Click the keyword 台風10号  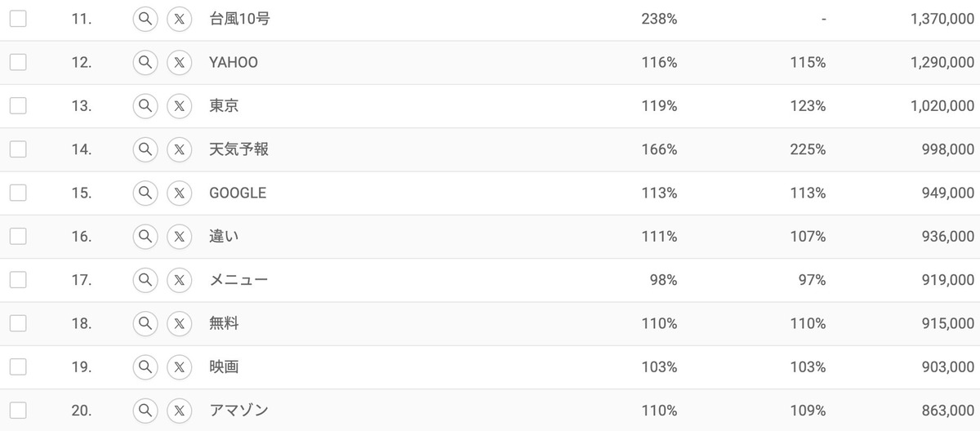click(x=239, y=19)
